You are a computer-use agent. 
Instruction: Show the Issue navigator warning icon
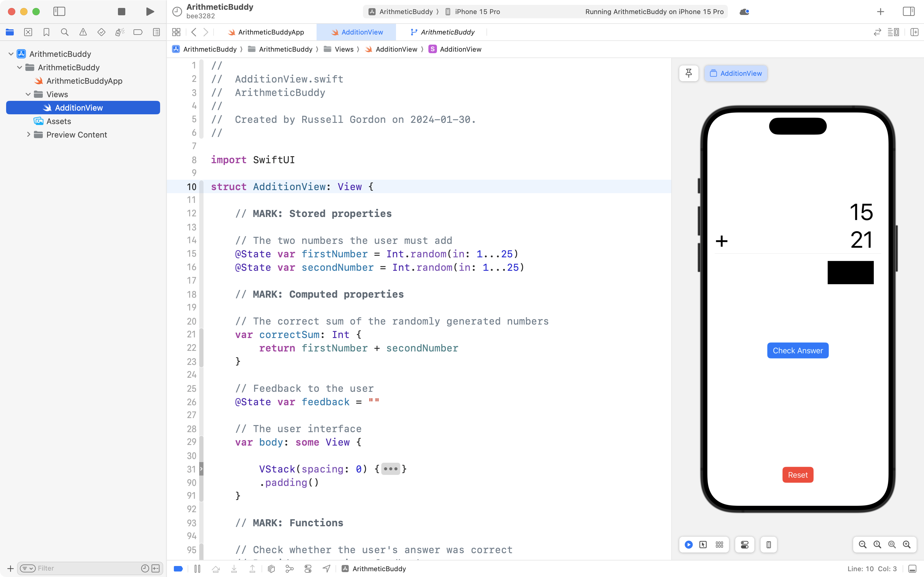point(83,32)
